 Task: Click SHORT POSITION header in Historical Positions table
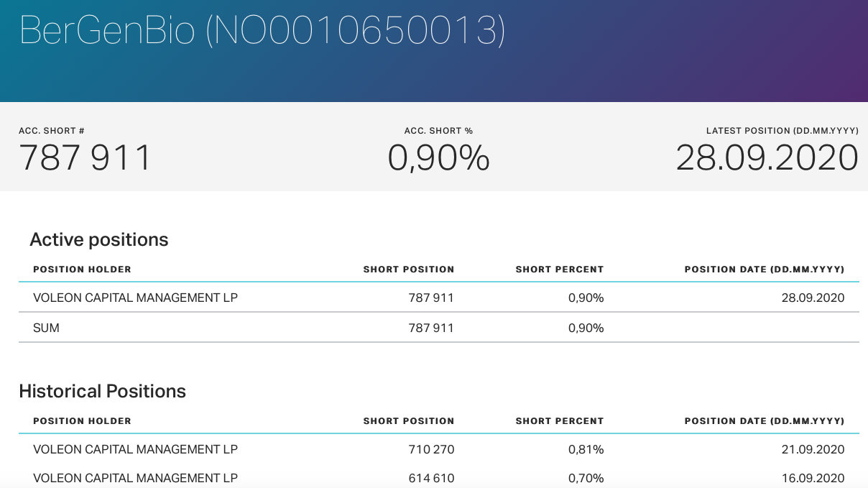(409, 421)
